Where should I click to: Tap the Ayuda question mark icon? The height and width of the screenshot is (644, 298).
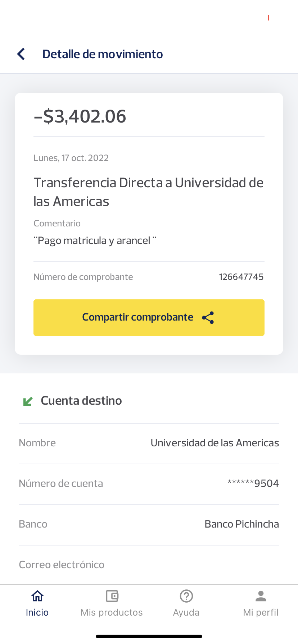[x=186, y=596]
